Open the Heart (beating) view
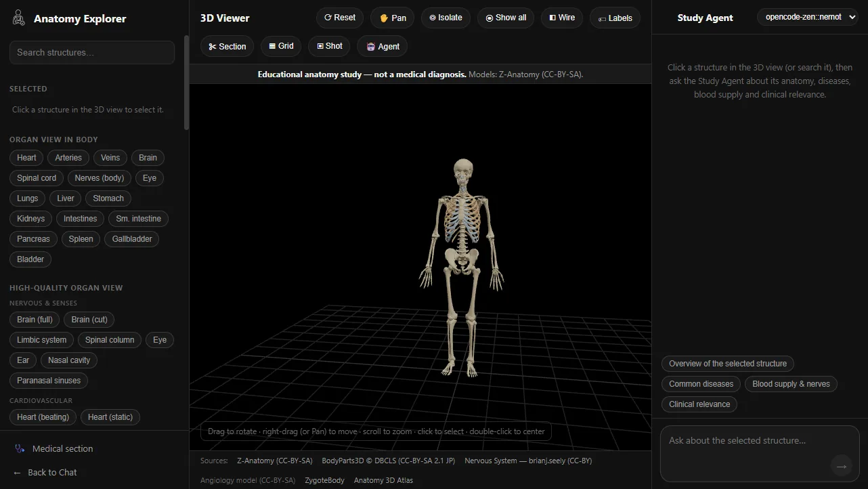Image resolution: width=868 pixels, height=489 pixels. coord(43,417)
